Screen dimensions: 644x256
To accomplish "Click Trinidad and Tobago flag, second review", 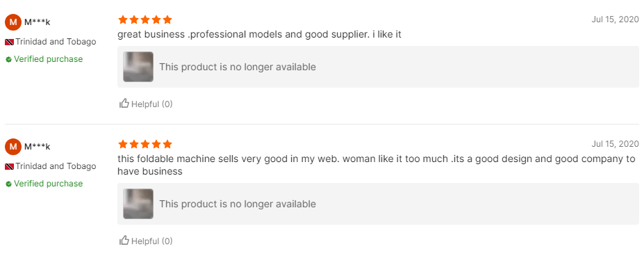I will (10, 167).
